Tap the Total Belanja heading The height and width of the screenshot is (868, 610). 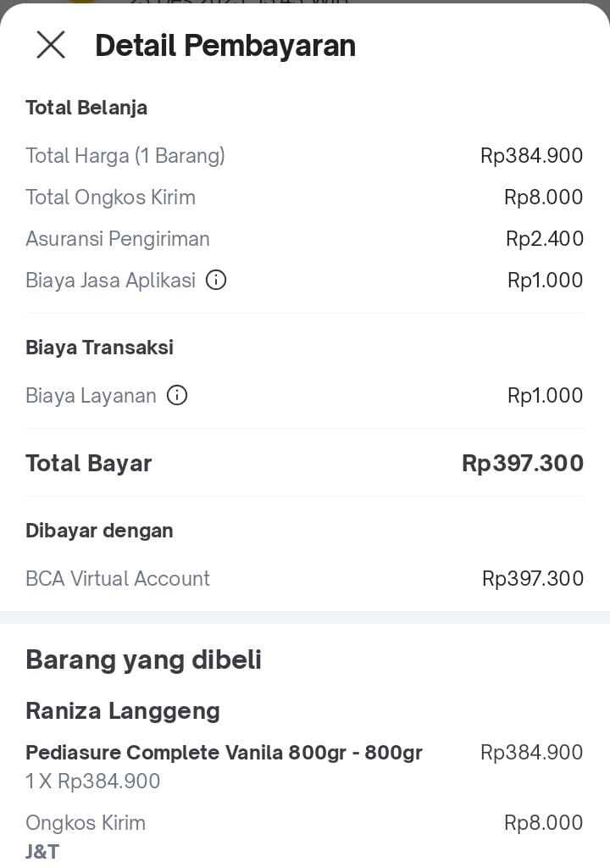(86, 108)
